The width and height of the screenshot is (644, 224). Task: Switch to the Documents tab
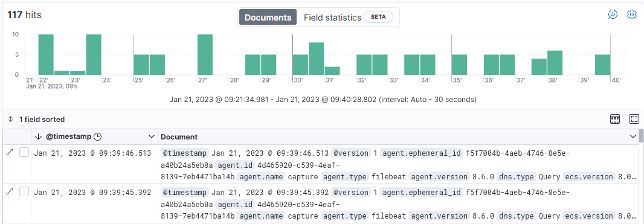click(268, 18)
